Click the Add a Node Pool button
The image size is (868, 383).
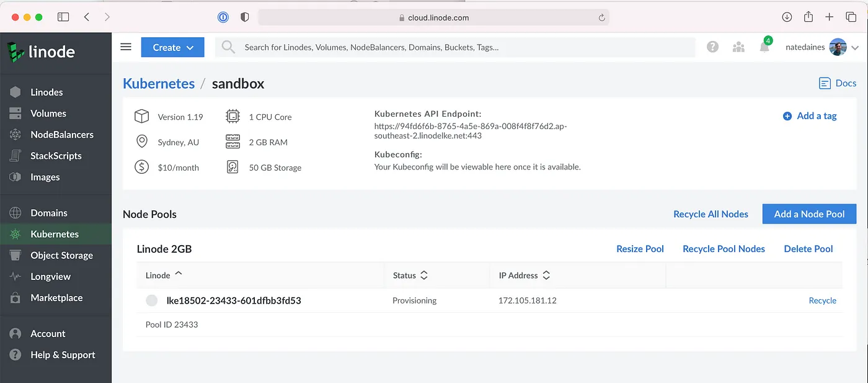tap(808, 214)
